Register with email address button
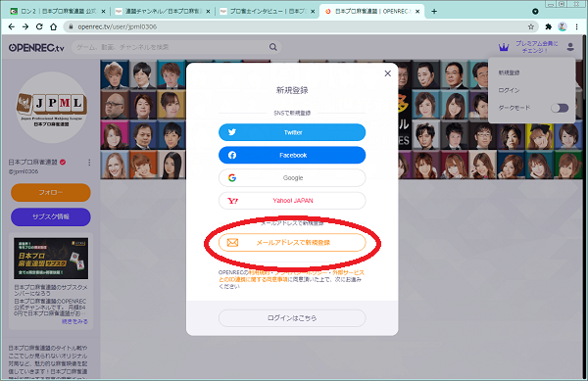This screenshot has width=588, height=381. (292, 242)
